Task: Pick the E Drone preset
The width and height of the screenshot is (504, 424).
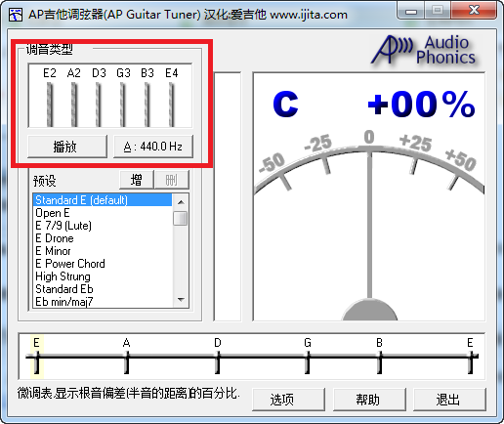Action: [x=103, y=238]
